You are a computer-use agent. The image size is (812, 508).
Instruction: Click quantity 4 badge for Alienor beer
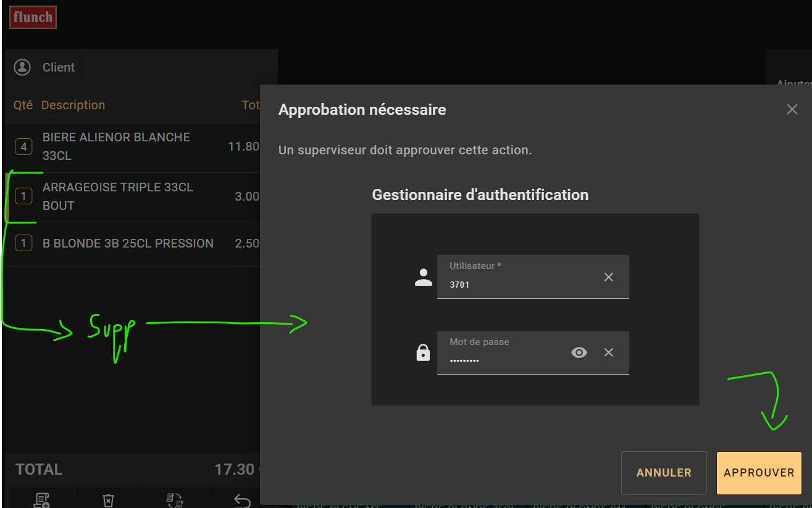[23, 147]
